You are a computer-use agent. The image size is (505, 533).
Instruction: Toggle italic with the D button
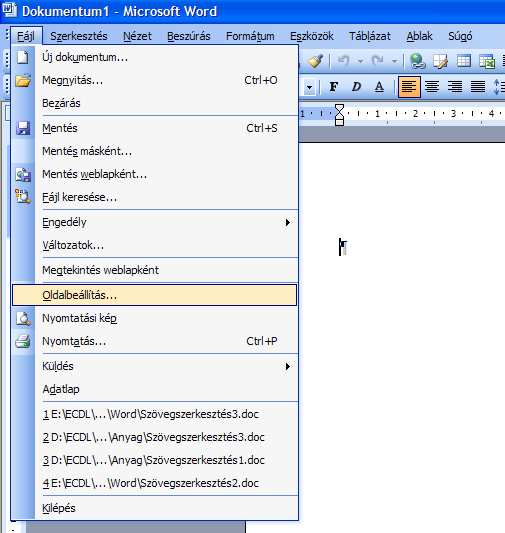click(356, 87)
